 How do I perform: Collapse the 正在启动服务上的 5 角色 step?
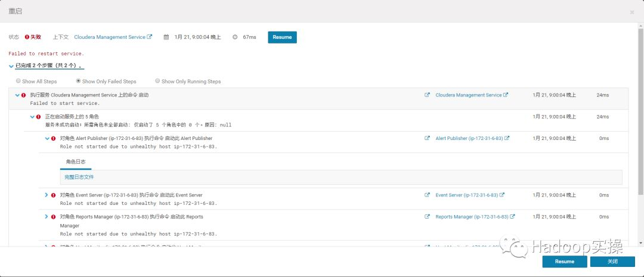[32, 117]
